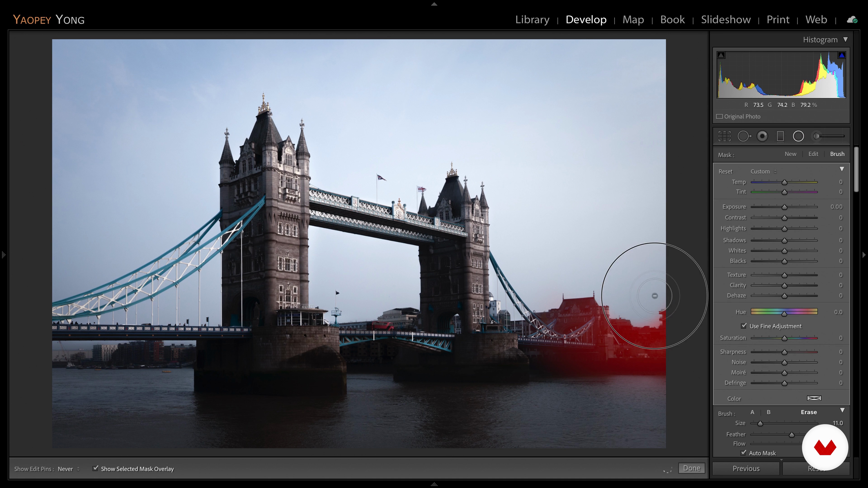Open the Web module
This screenshot has width=868, height=488.
(816, 19)
